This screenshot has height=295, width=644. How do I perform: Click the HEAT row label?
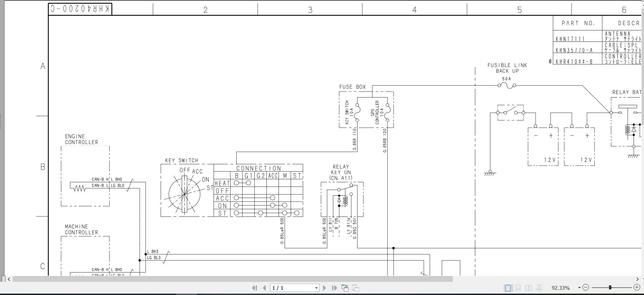[x=222, y=183]
